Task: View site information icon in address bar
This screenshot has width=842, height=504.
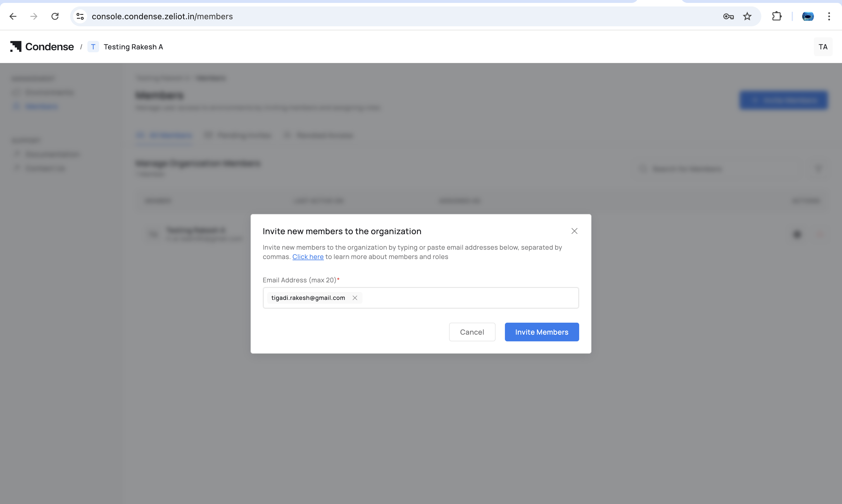Action: click(80, 16)
